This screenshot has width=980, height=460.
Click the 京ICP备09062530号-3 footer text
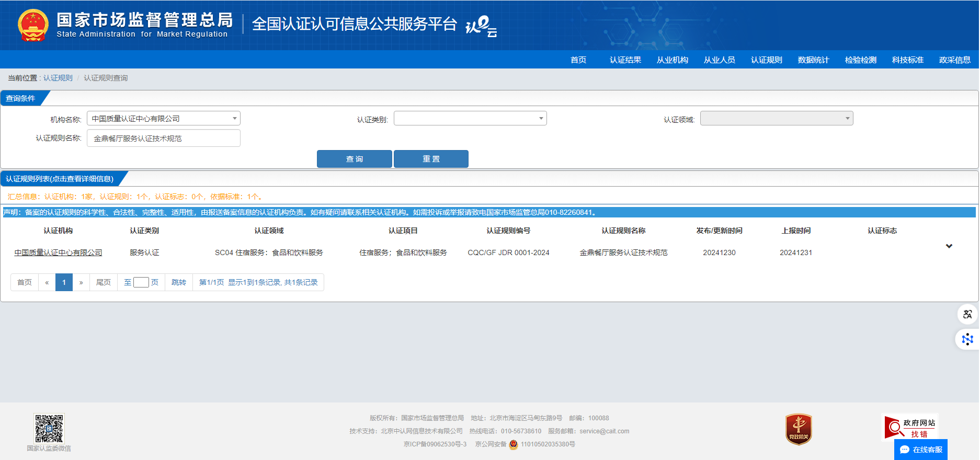435,444
